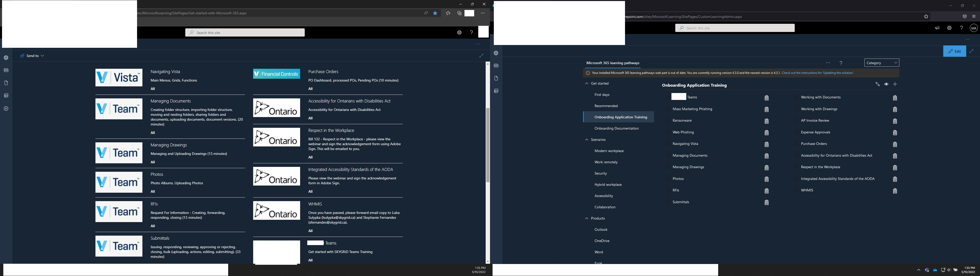The image size is (980, 276).
Task: Click trash icon beside WHMIS in admin list
Action: pos(895,191)
